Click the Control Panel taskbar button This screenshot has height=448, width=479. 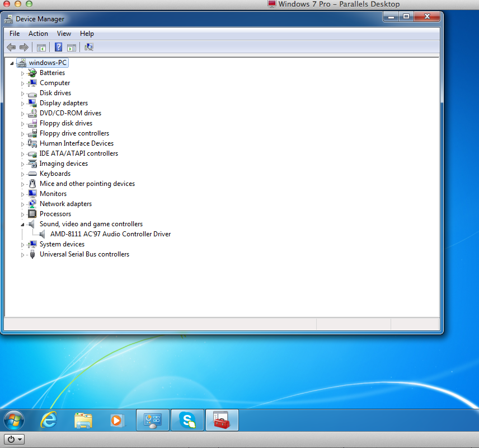pos(153,420)
